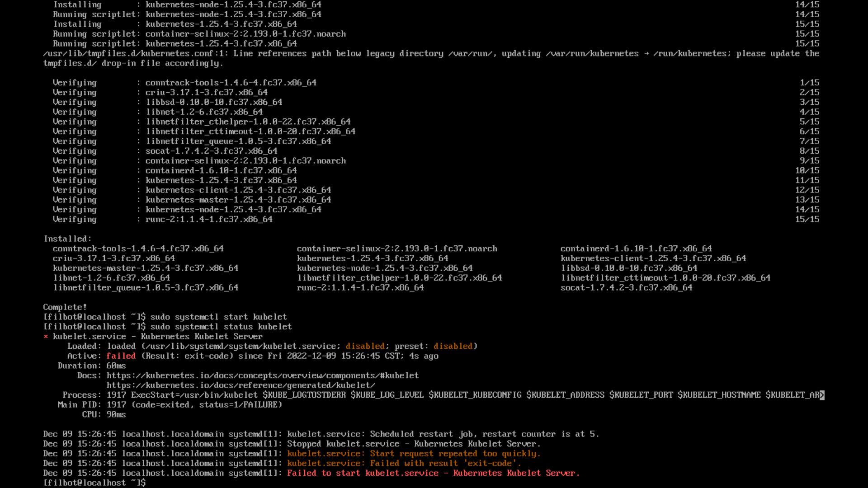
Task: Click the truncation arrow at end of Process line
Action: coord(822,395)
